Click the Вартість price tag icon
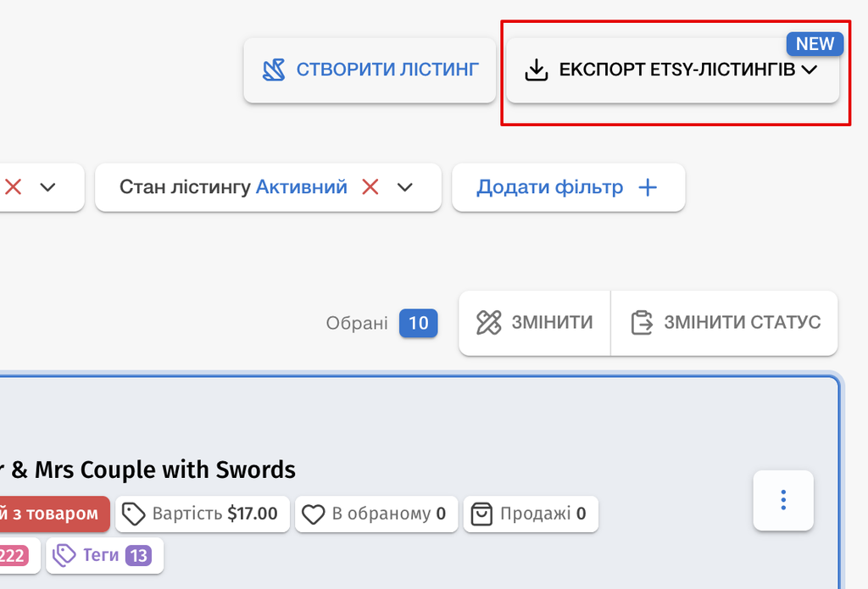This screenshot has width=868, height=589. pyautogui.click(x=133, y=514)
